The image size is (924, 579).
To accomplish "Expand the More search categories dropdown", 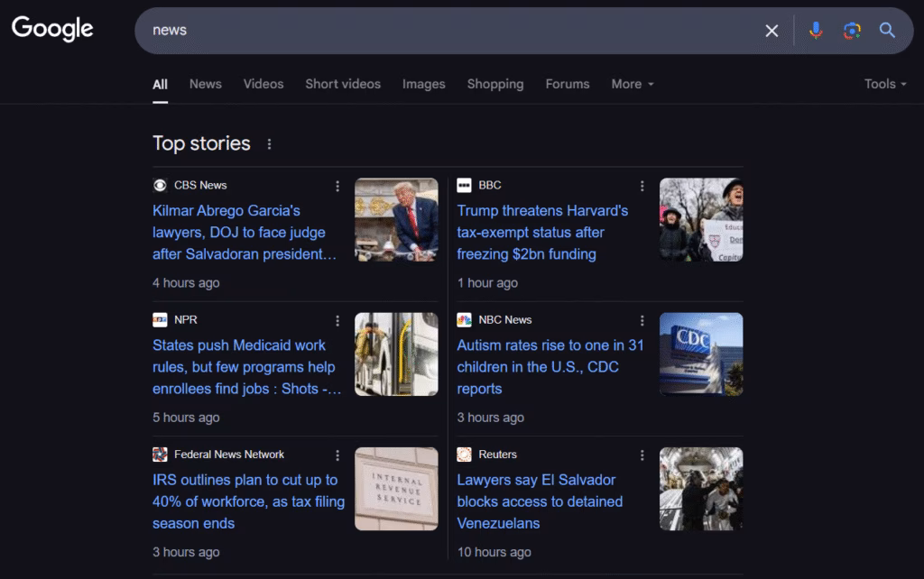I will click(x=632, y=84).
